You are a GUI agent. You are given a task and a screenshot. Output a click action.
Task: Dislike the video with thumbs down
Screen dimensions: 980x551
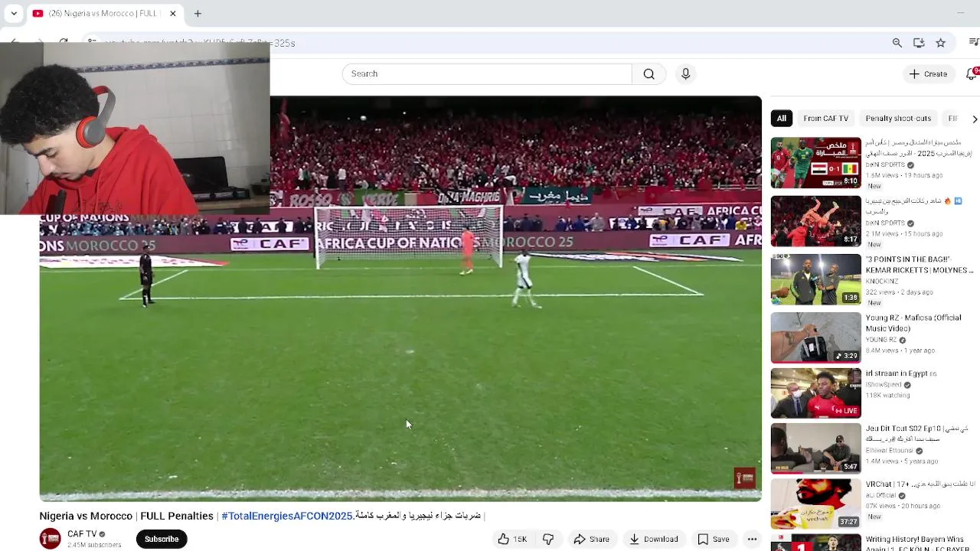click(548, 539)
